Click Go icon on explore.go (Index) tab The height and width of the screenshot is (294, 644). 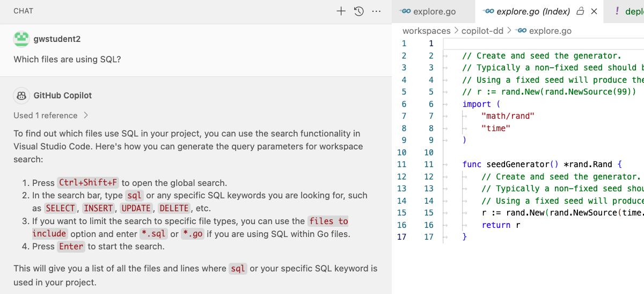coord(489,11)
